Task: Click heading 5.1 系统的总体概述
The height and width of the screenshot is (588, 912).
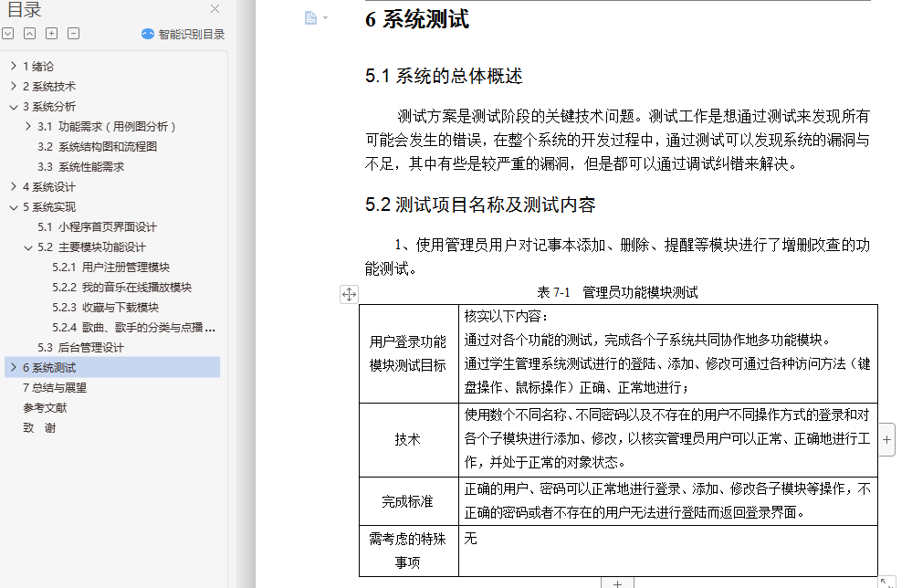Action: [x=444, y=76]
